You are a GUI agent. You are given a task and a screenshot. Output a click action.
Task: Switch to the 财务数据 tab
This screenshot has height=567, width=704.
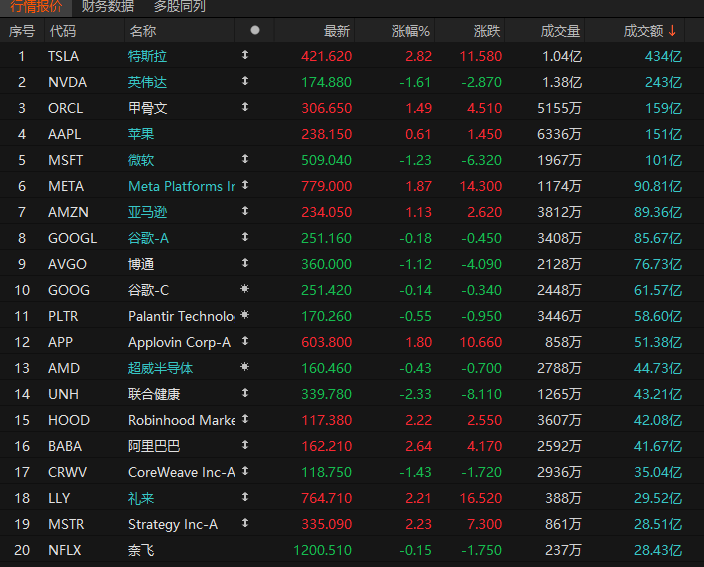(x=108, y=6)
